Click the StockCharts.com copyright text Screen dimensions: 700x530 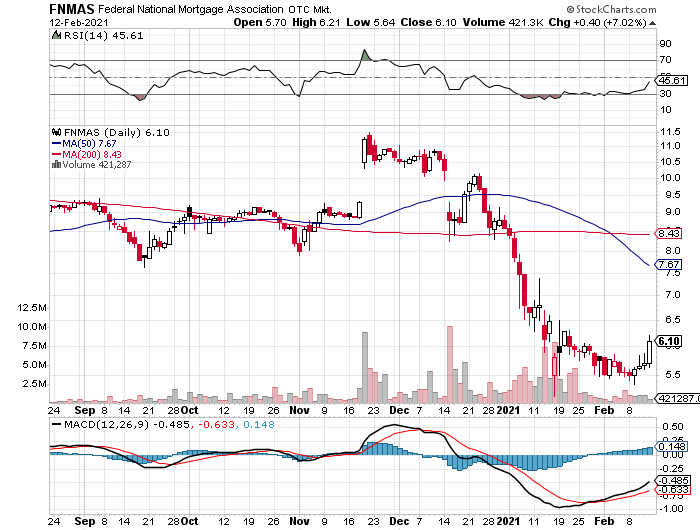tap(611, 9)
